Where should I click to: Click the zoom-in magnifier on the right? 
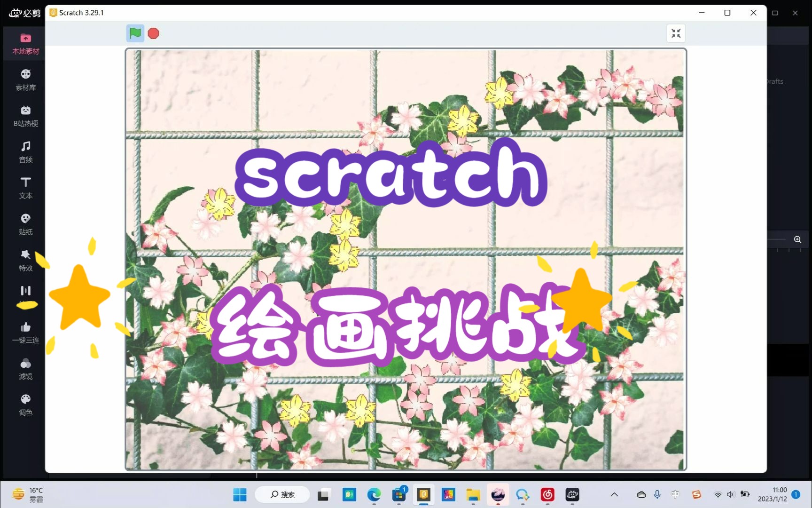[x=797, y=239]
